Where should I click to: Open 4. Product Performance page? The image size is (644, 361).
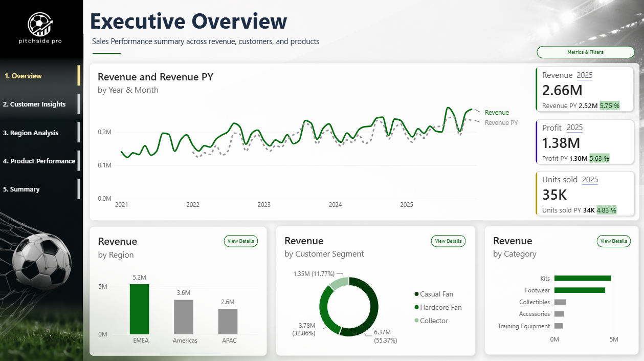pos(40,161)
